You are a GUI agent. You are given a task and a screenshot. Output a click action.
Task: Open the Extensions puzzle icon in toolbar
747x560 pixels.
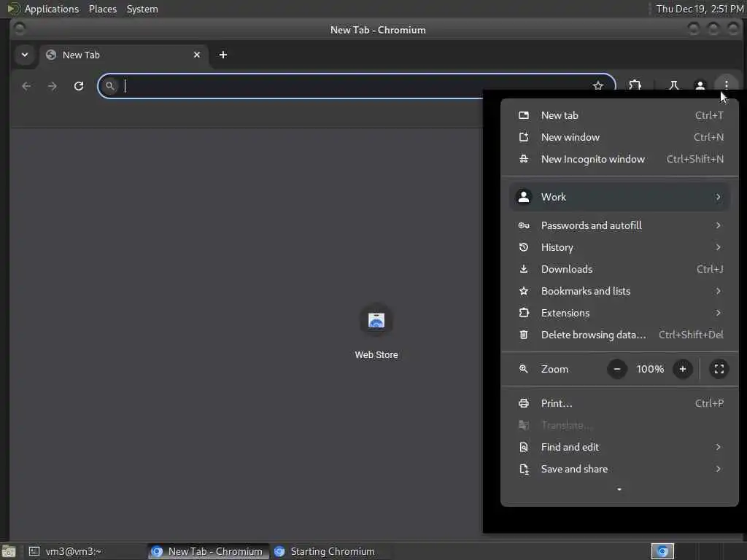coord(635,86)
